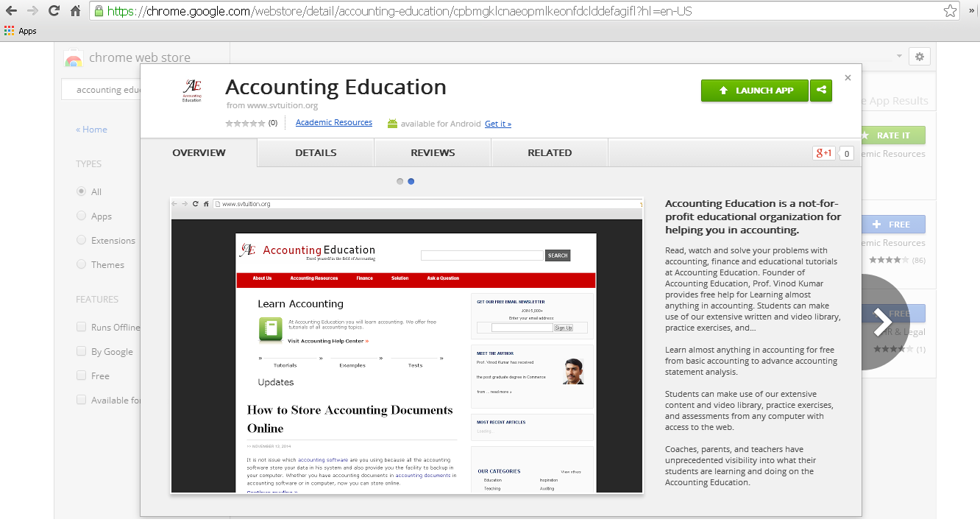Close the app detail dialog
Screen dimensions: 980x522
[x=848, y=77]
